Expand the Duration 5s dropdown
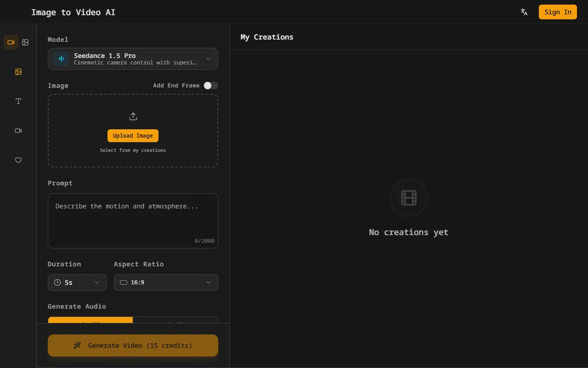Screen dimensions: 588x368 tap(77, 282)
